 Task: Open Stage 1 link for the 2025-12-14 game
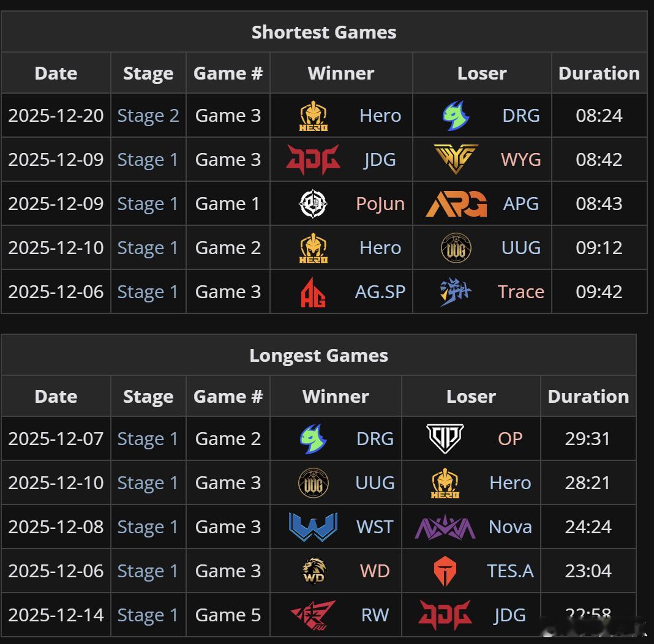pos(148,615)
